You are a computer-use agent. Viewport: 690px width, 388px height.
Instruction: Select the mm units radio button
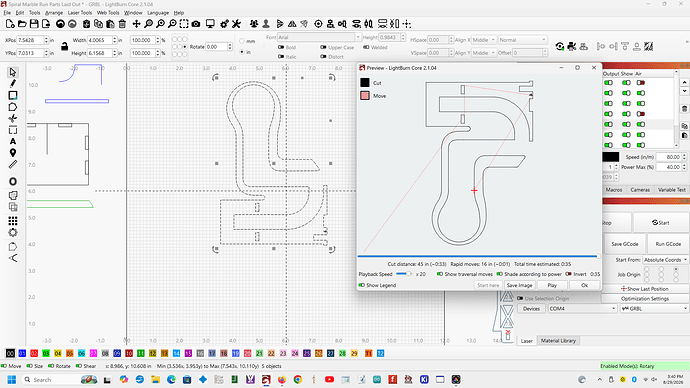tap(242, 41)
